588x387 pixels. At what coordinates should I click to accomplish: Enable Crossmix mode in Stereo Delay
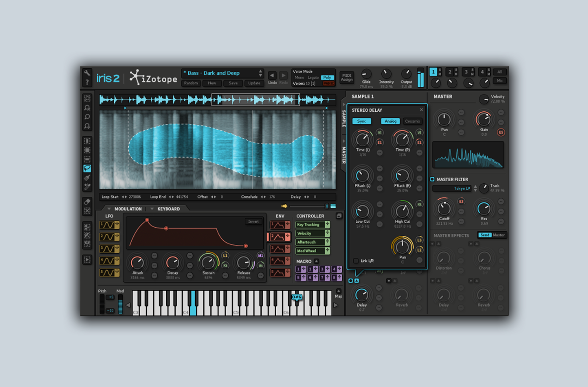coord(412,121)
